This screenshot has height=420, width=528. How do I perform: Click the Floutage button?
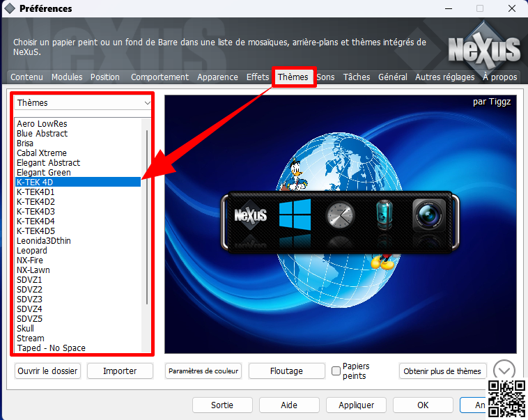(x=286, y=371)
